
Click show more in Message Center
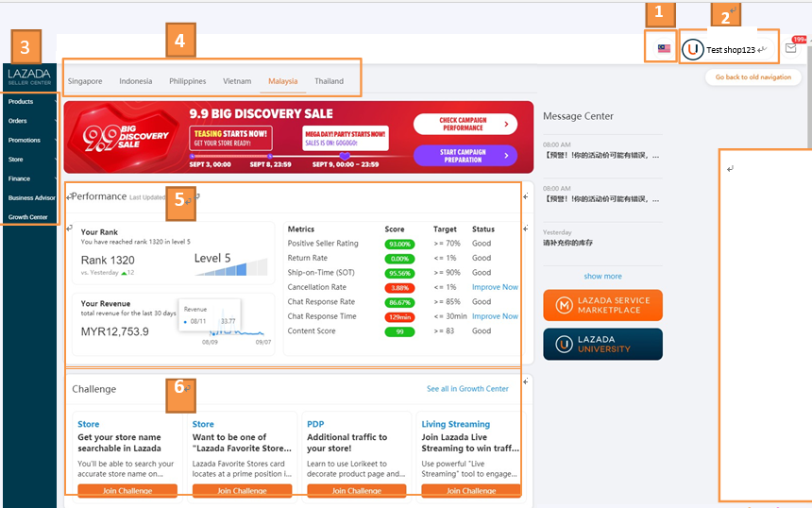[x=602, y=276]
